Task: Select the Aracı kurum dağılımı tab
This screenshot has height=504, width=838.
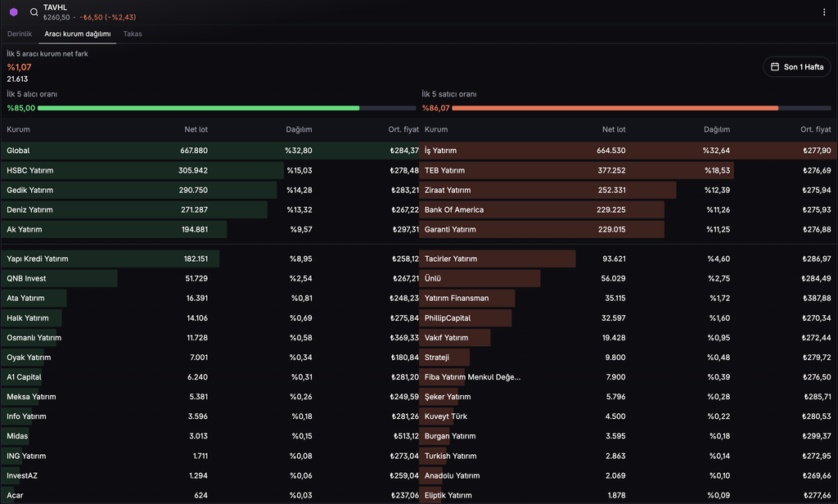Action: [x=78, y=34]
